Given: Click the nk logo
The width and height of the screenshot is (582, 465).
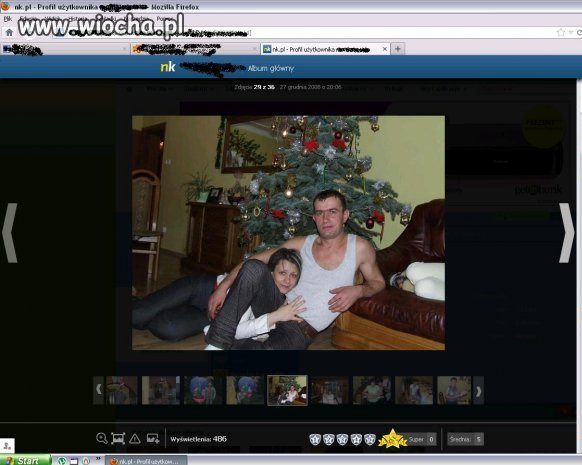Looking at the screenshot, I should pos(168,67).
